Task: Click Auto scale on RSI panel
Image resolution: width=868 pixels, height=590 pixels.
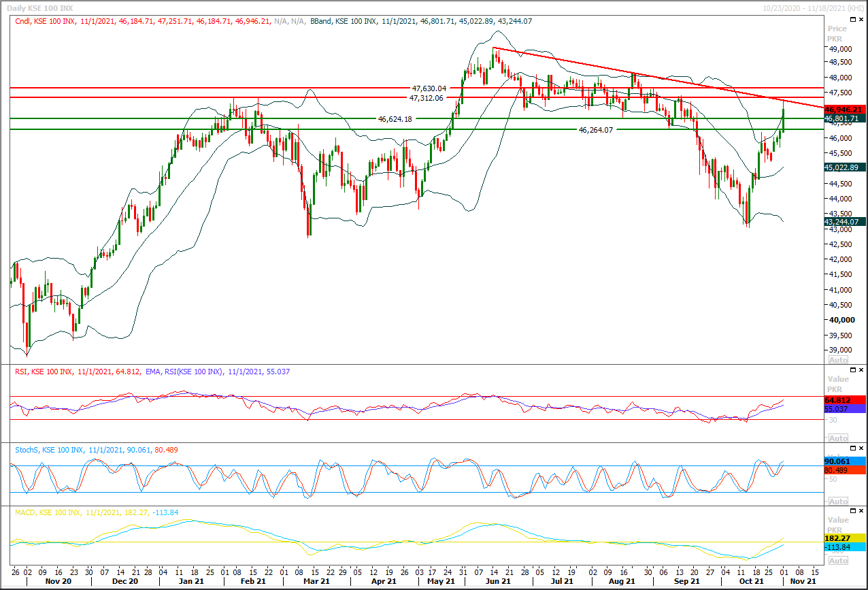Action: coord(839,438)
